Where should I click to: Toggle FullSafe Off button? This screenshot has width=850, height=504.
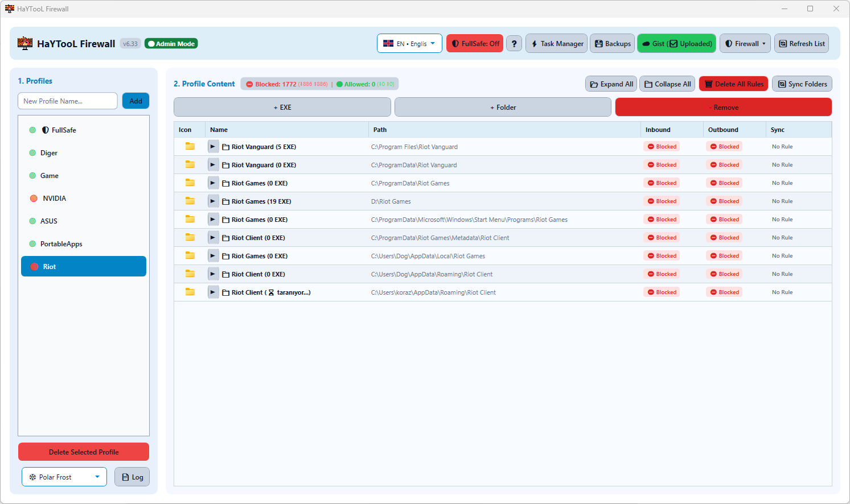coord(475,44)
